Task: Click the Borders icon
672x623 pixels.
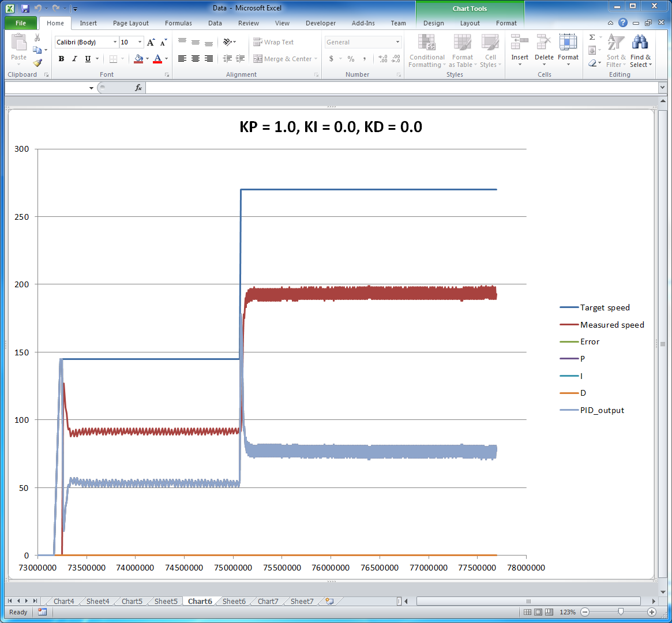Action: (113, 59)
